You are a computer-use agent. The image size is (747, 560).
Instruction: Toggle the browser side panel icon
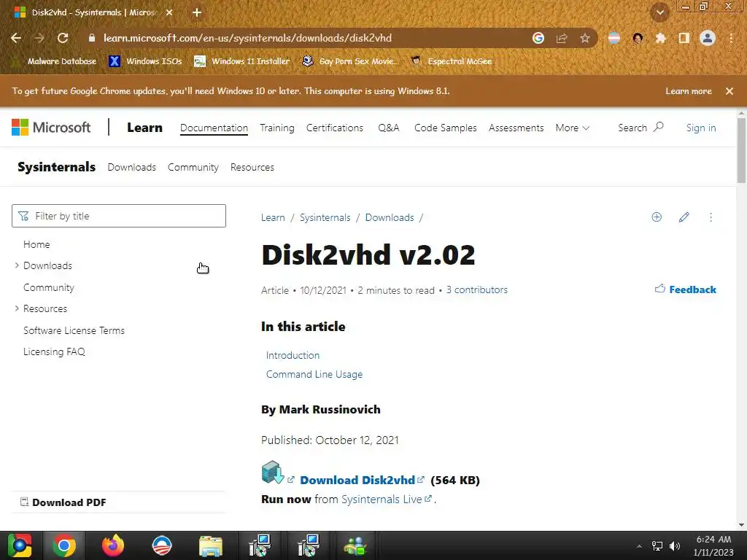[x=684, y=38]
